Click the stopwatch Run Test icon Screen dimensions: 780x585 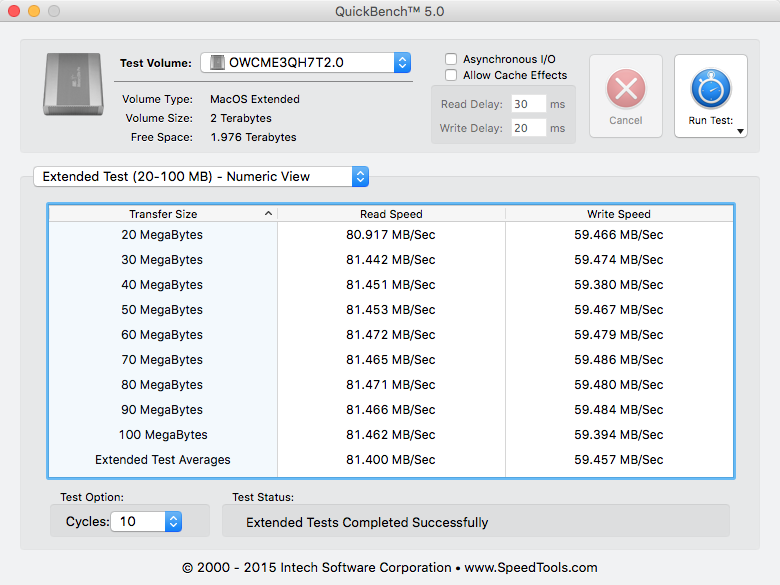711,89
